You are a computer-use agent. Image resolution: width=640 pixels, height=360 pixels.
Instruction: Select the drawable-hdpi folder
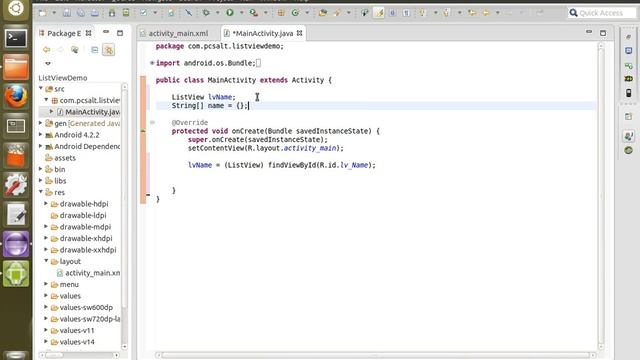(80, 204)
